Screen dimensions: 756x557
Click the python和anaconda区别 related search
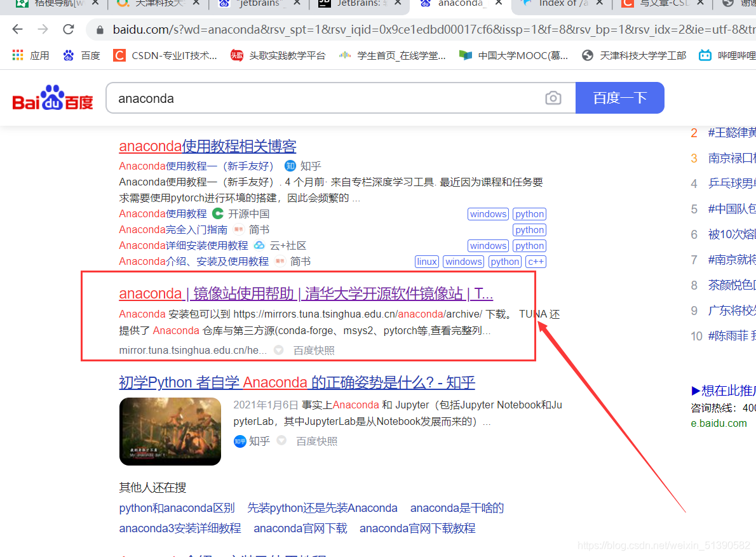click(x=177, y=507)
